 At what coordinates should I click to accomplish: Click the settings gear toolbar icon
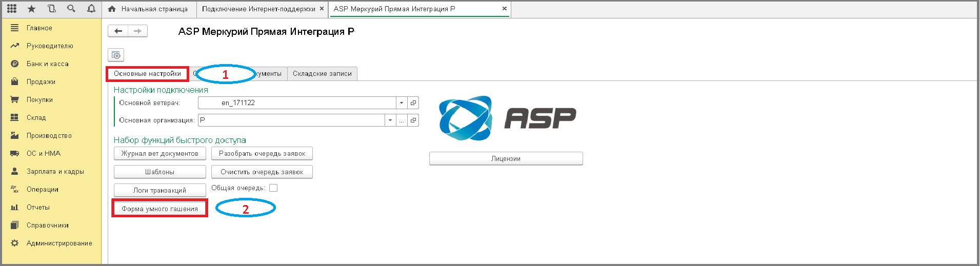coord(116,55)
